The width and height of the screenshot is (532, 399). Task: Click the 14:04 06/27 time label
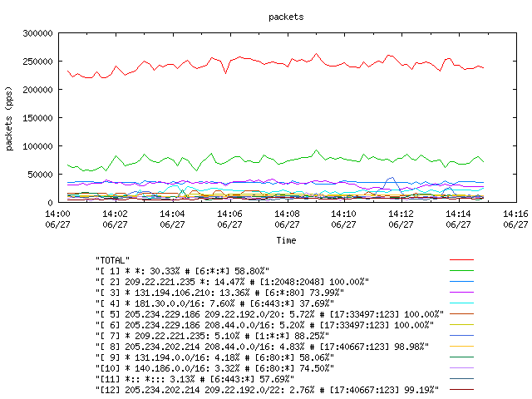(172, 219)
